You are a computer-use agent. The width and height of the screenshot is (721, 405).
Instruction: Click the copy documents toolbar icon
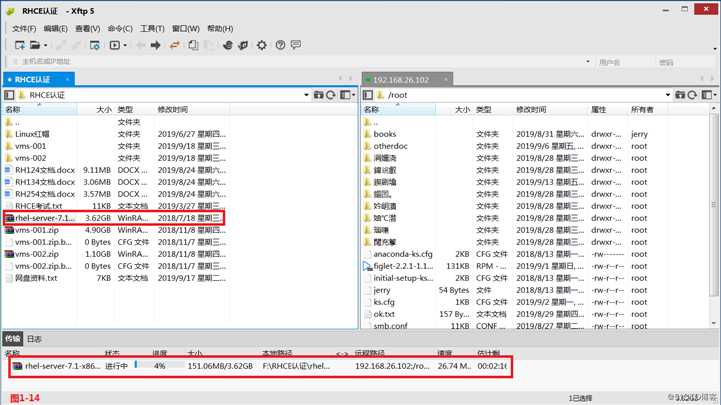[x=194, y=45]
